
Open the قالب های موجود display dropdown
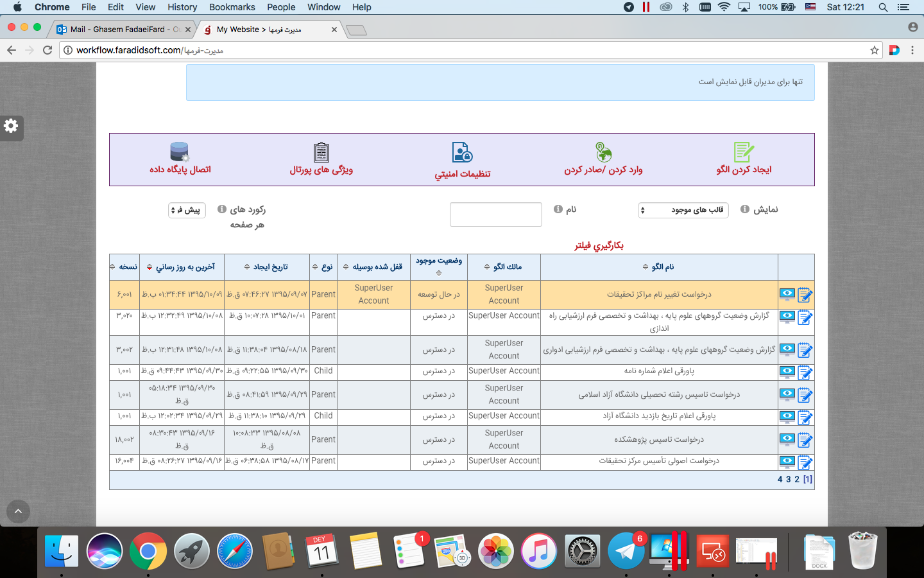tap(683, 210)
